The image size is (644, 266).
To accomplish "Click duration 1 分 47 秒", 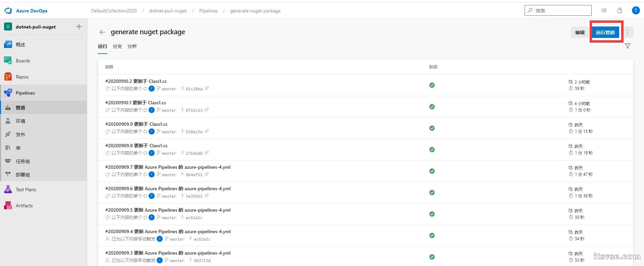I will coord(584,174).
